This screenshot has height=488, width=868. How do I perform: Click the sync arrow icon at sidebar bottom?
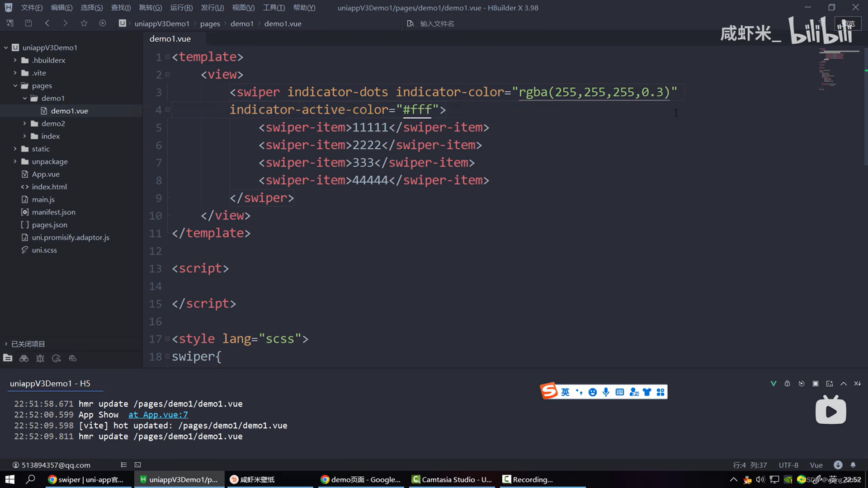57,358
